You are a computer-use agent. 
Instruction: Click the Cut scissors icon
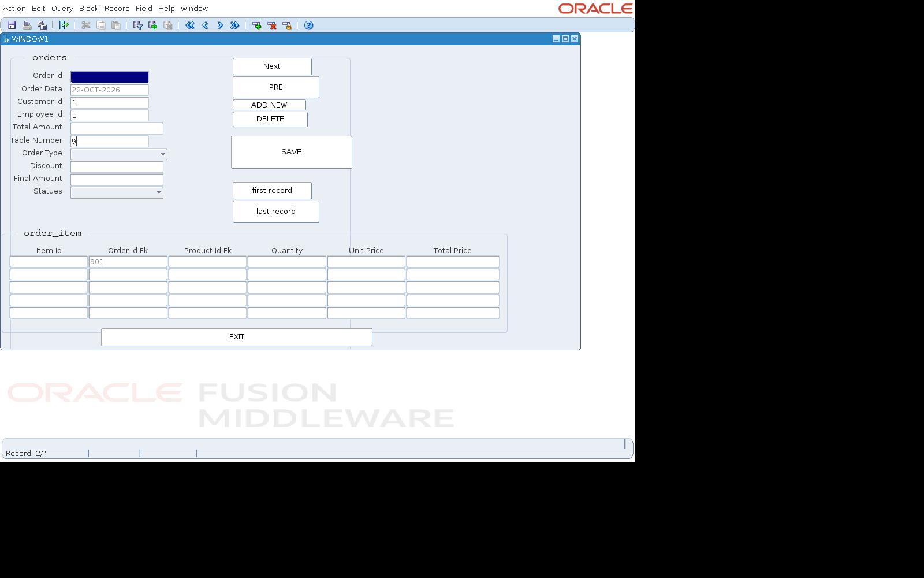pos(86,25)
